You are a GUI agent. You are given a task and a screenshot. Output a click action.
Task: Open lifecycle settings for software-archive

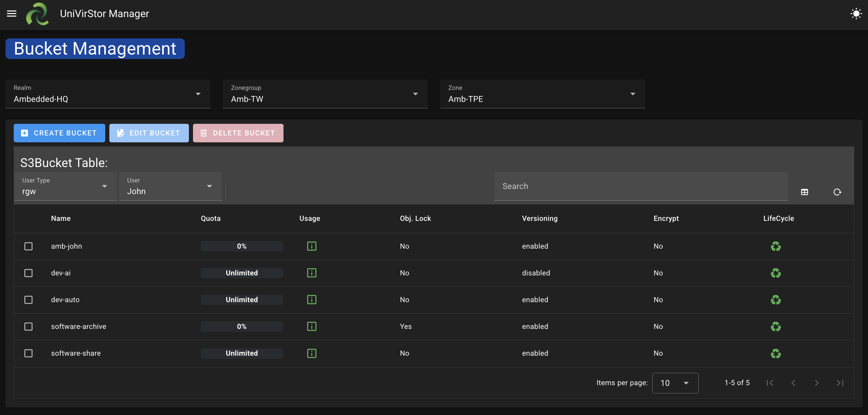pos(776,327)
